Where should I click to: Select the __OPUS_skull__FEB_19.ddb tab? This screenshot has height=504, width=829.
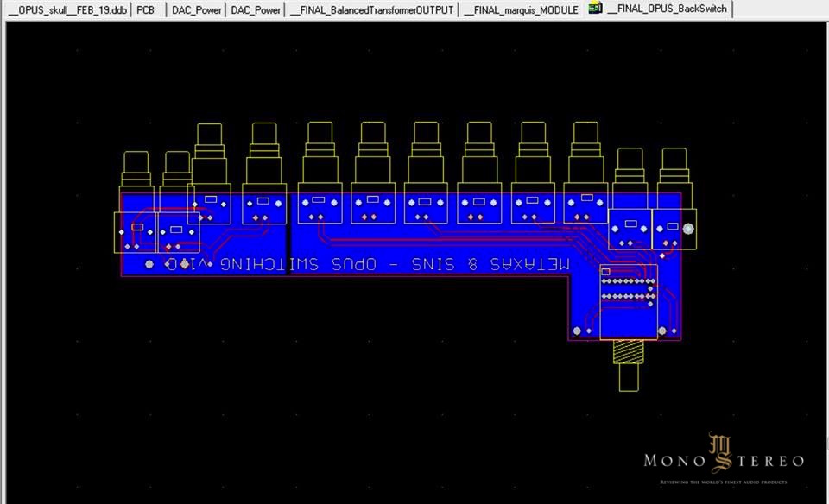pyautogui.click(x=69, y=9)
